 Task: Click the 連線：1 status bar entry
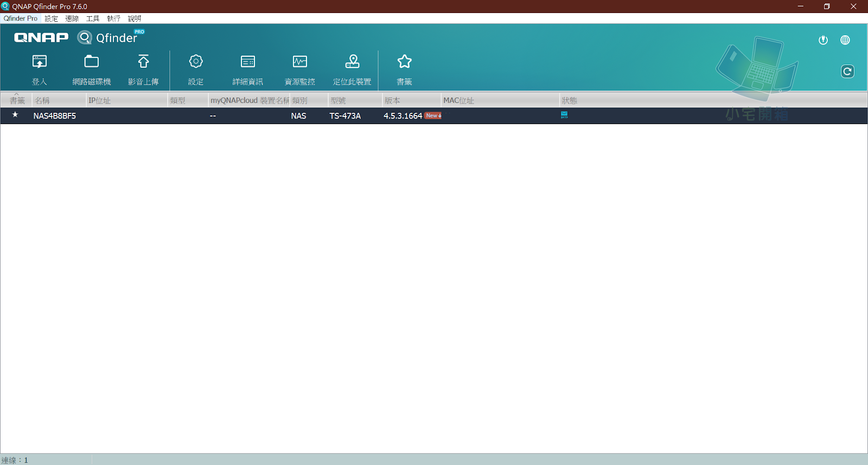pyautogui.click(x=15, y=460)
